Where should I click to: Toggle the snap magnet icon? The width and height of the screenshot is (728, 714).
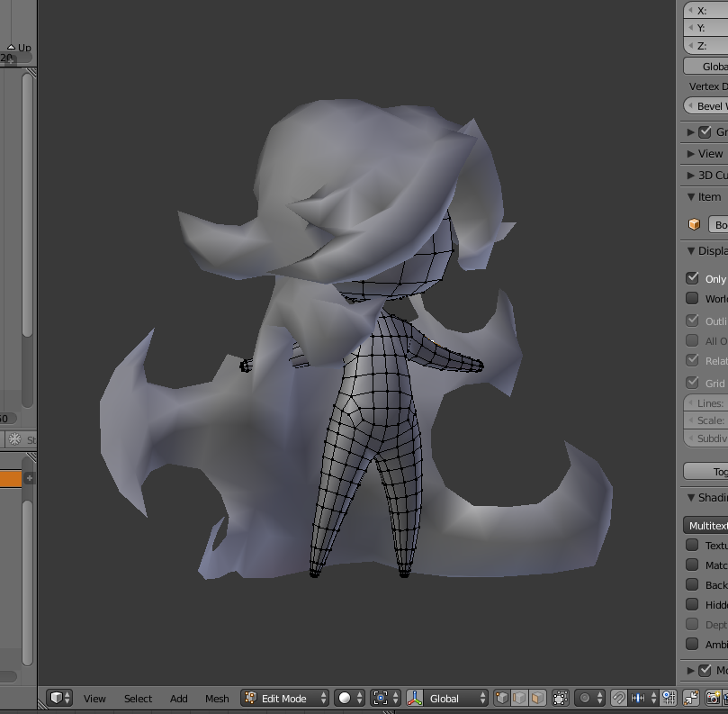(618, 698)
